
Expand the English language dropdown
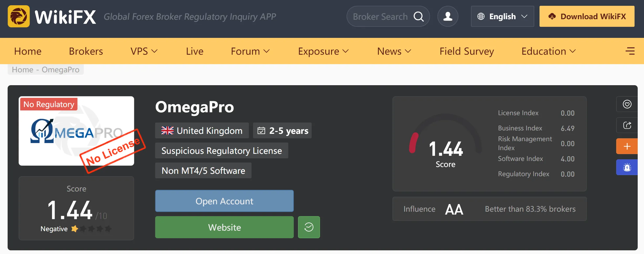point(502,16)
